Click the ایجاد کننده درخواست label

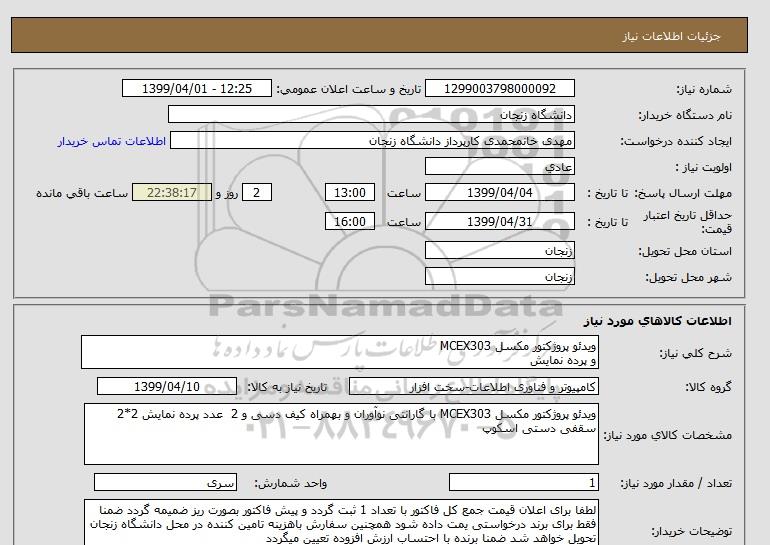(676, 141)
